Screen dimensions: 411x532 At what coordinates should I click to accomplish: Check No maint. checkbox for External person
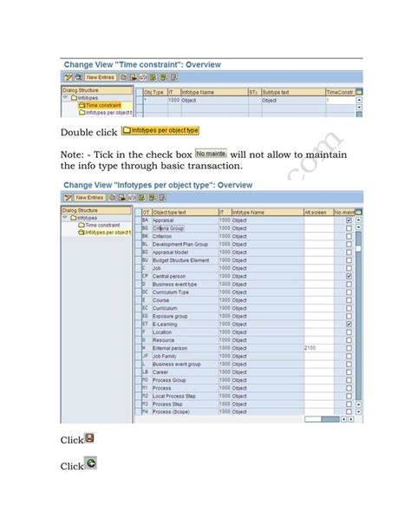[349, 348]
